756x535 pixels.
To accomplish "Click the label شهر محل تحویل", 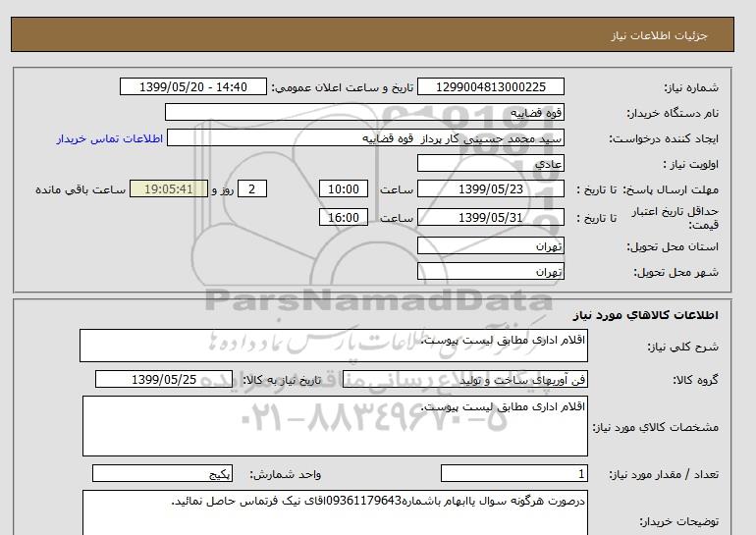I will 675,272.
